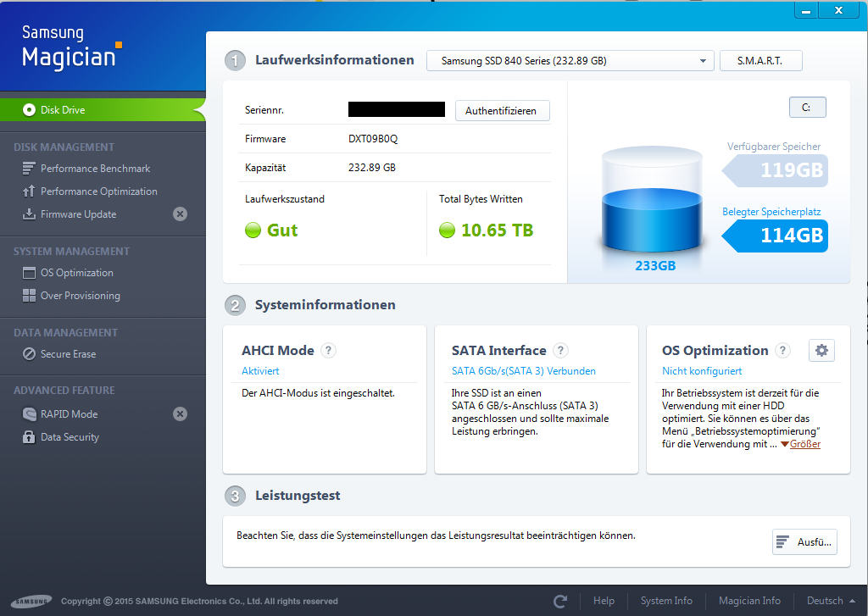
Task: Click the X badge beside Firmware Update
Action: [180, 214]
